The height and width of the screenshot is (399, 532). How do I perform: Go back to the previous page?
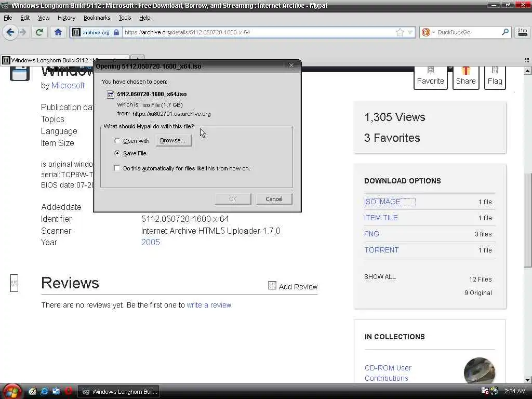pyautogui.click(x=10, y=33)
